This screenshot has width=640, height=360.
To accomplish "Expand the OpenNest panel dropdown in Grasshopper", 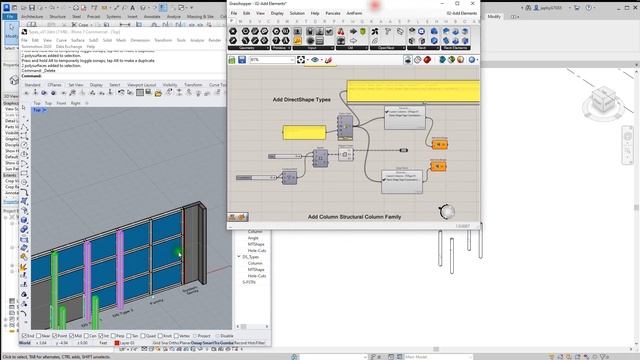I will pos(404,48).
